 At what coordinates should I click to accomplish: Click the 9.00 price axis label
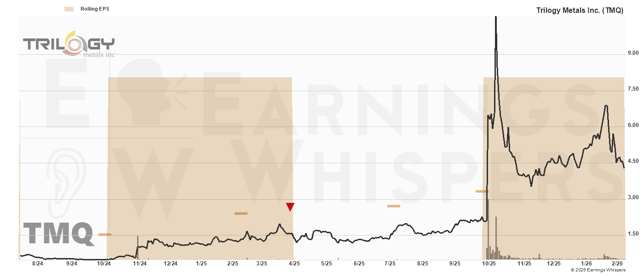pyautogui.click(x=633, y=53)
